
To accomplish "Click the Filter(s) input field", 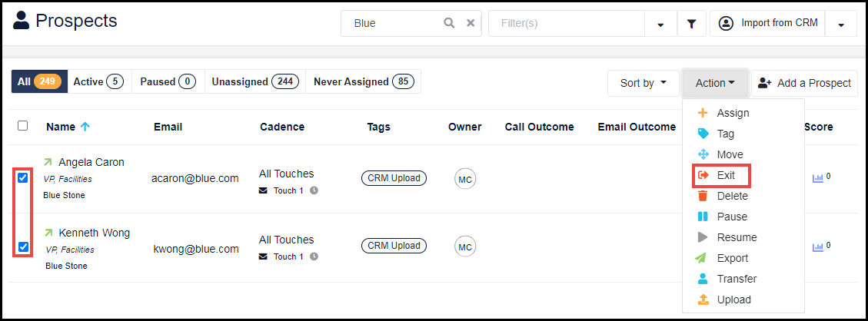I will click(567, 24).
